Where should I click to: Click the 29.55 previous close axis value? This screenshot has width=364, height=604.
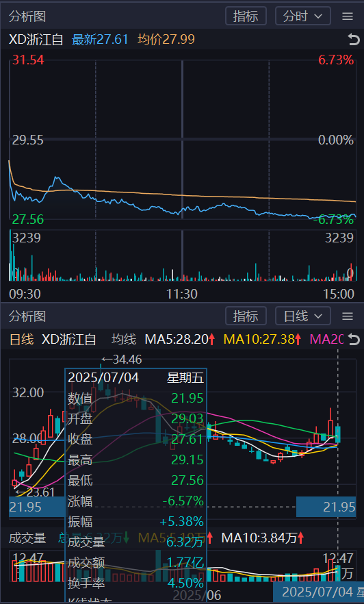pos(27,140)
